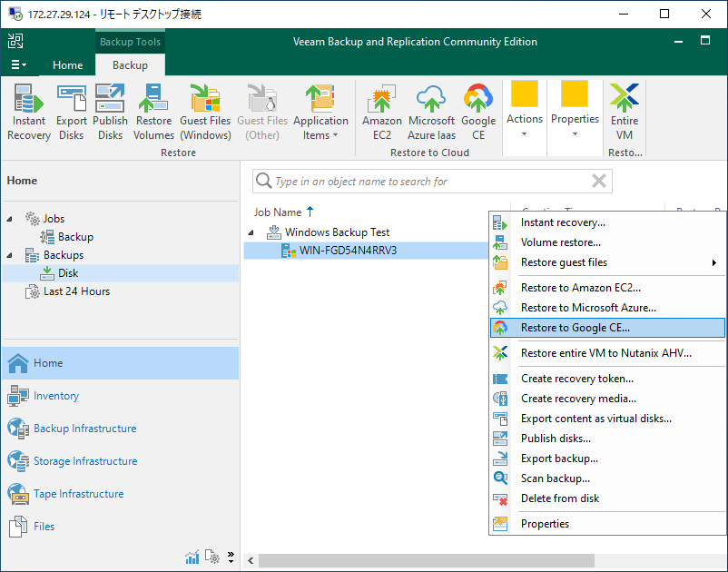Choose Scan backup... from the context menu

click(x=607, y=478)
